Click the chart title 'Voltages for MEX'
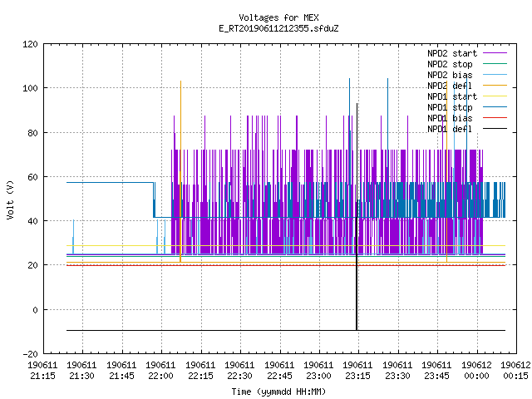 (x=278, y=17)
